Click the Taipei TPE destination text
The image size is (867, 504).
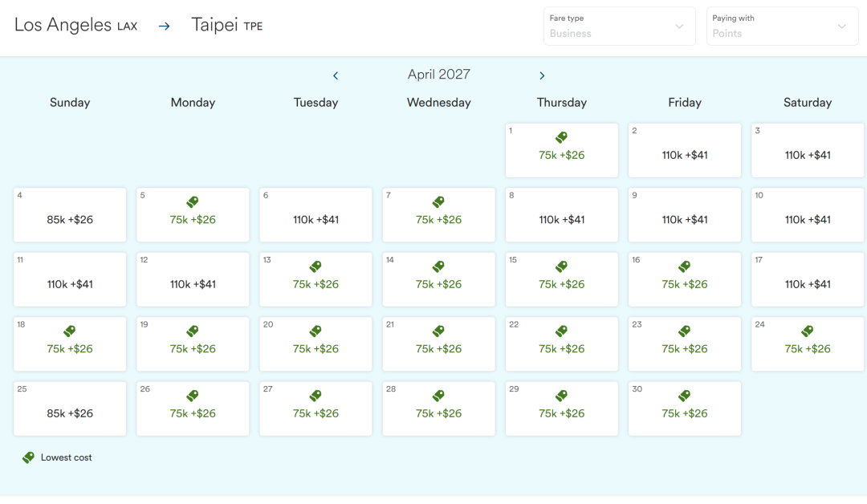click(x=226, y=25)
